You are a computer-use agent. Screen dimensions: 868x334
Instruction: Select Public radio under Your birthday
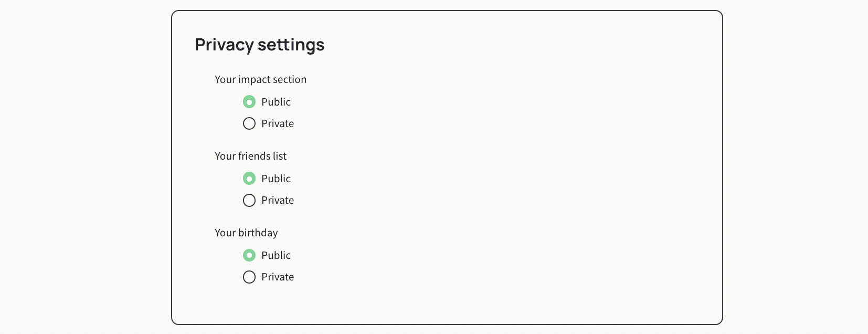249,255
